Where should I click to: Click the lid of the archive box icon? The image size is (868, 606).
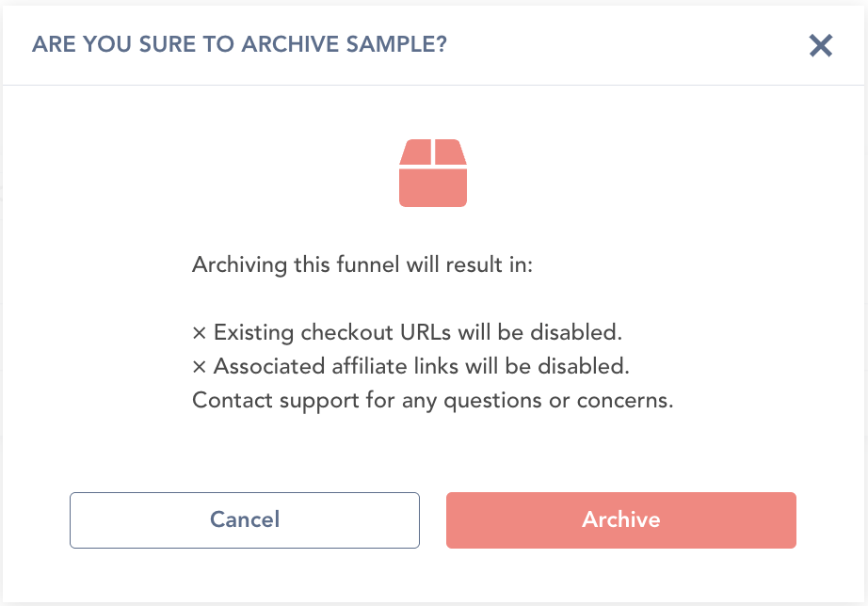433,151
